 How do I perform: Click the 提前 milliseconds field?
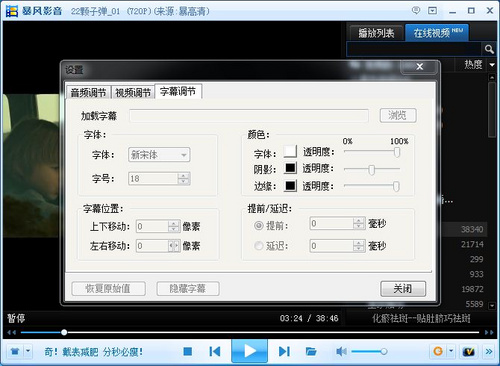pyautogui.click(x=331, y=223)
